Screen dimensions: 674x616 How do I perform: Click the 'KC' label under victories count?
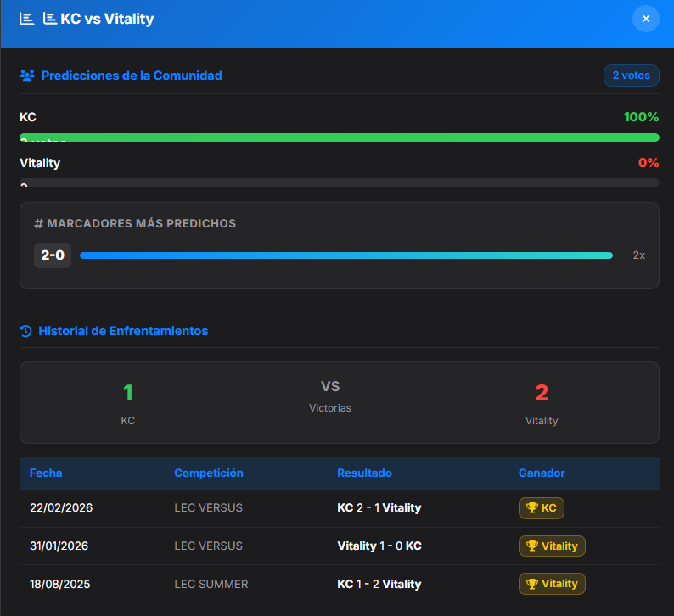click(x=128, y=421)
